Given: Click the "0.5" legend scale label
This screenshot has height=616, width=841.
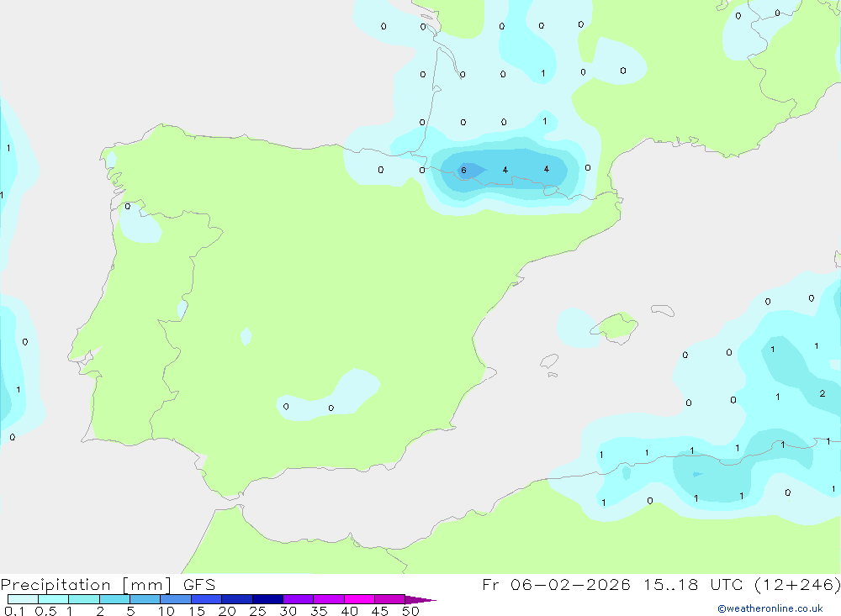Looking at the screenshot, I should point(45,611).
